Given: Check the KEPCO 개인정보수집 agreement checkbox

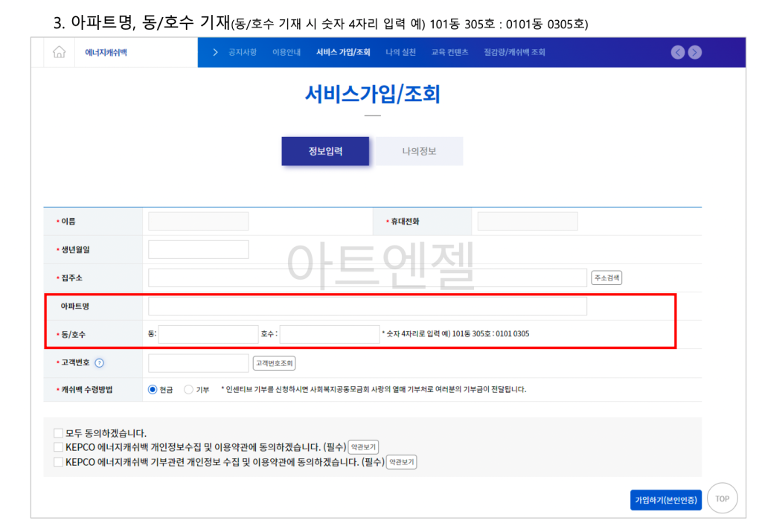Looking at the screenshot, I should tap(58, 447).
